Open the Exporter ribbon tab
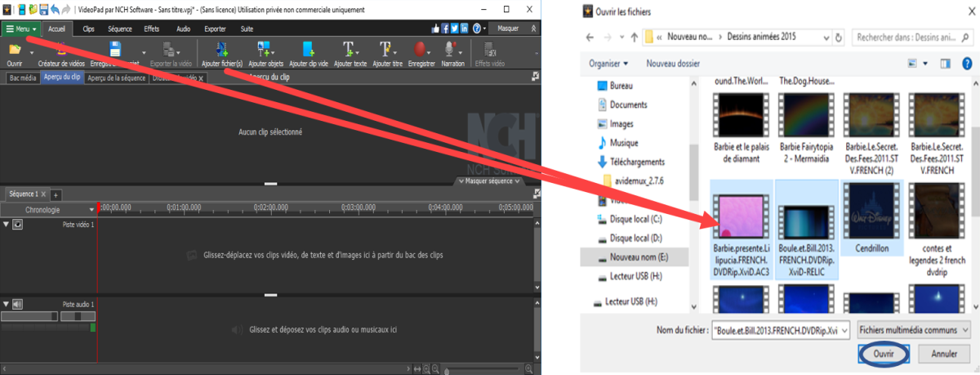The height and width of the screenshot is (375, 980). click(215, 29)
